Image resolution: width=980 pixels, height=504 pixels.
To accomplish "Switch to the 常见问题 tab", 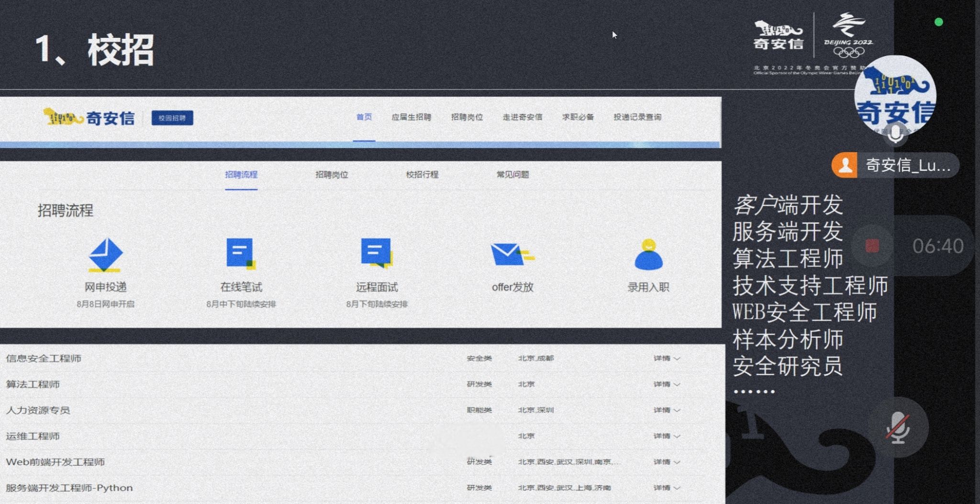I will click(x=512, y=175).
